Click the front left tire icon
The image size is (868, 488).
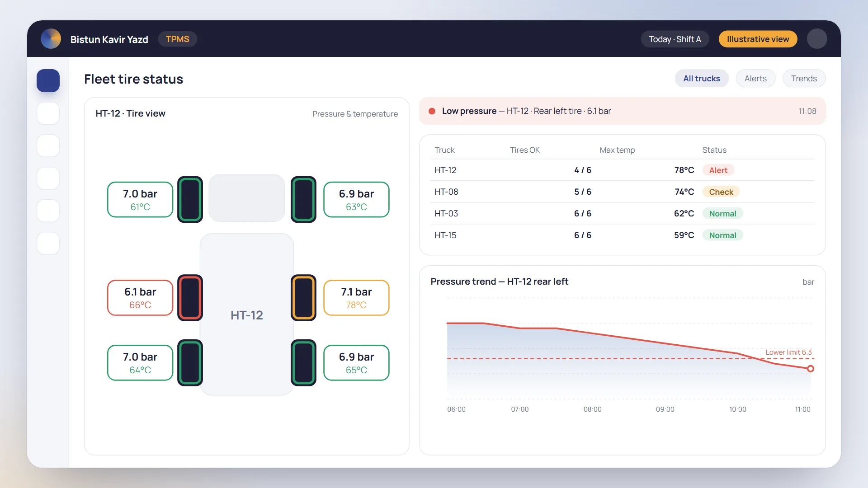tap(190, 199)
